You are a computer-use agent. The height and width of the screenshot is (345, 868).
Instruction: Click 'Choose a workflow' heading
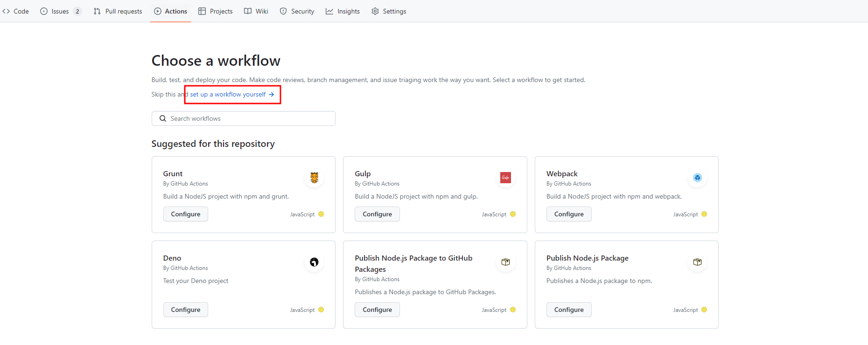pyautogui.click(x=216, y=61)
